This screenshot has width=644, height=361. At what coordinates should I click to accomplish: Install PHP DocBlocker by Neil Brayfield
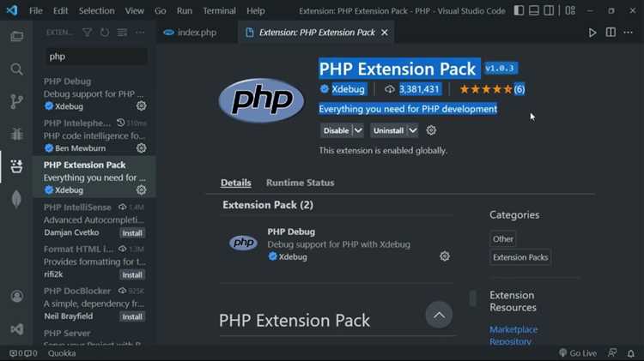pyautogui.click(x=132, y=316)
